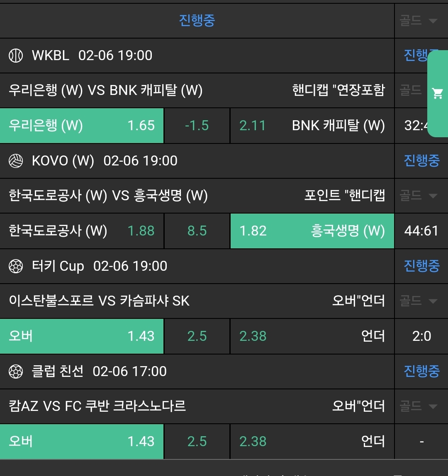Click the 진행중 status on KOVO (W) row
The width and height of the screenshot is (448, 476).
point(421,161)
